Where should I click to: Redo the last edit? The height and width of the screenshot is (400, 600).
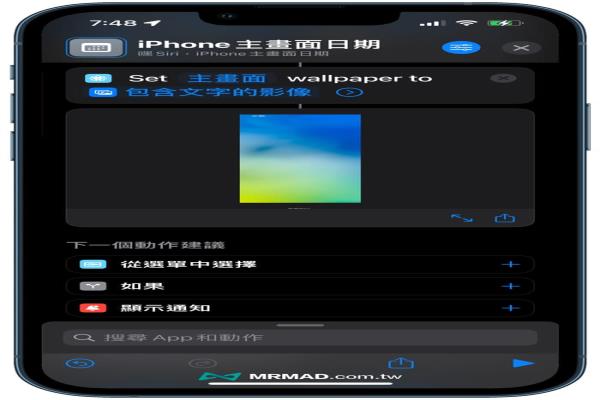click(203, 363)
